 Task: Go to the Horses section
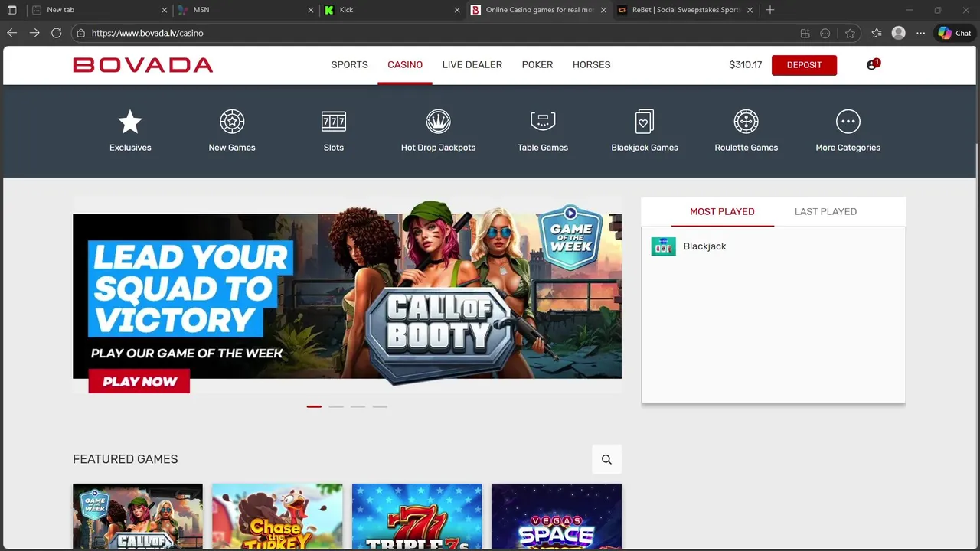coord(591,64)
